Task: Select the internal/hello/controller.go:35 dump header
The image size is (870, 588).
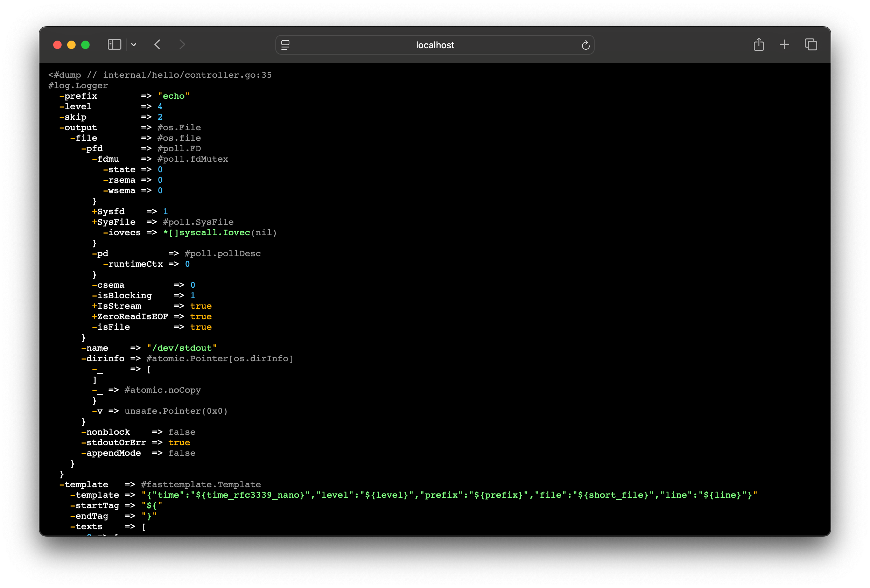Action: [160, 75]
